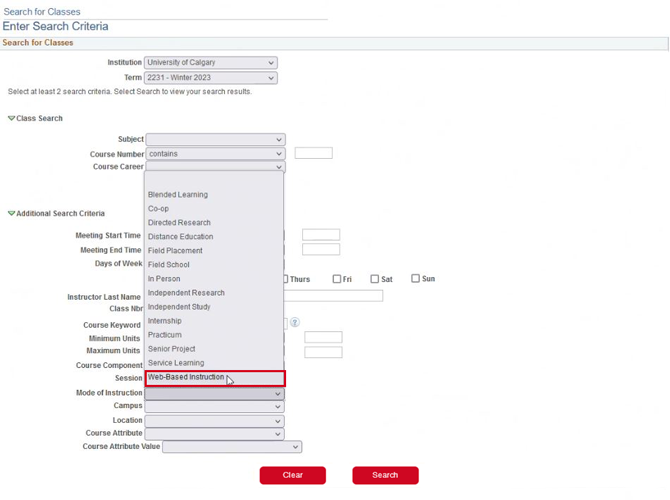Choose Independent Study in the list
Image resolution: width=670 pixels, height=500 pixels.
coord(179,307)
